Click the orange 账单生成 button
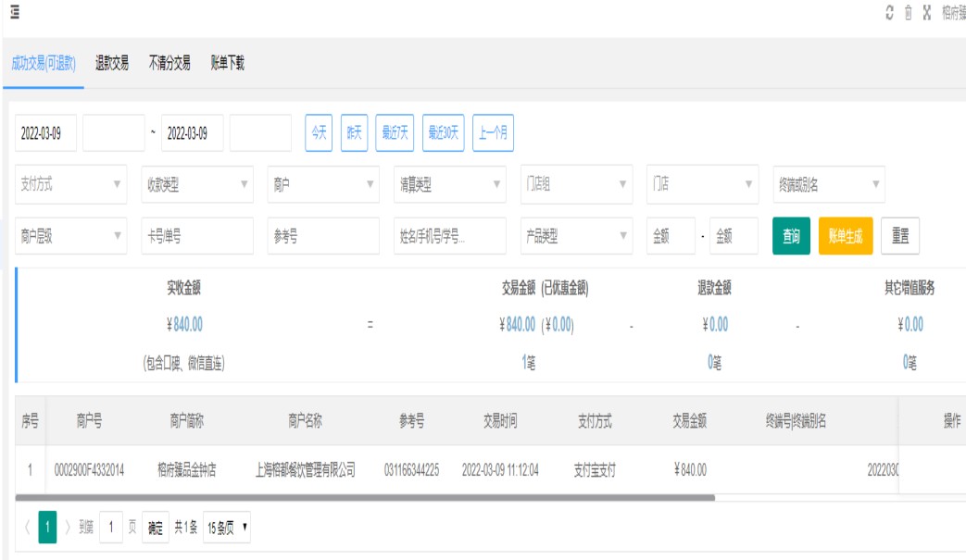Image resolution: width=966 pixels, height=560 pixels. (846, 236)
